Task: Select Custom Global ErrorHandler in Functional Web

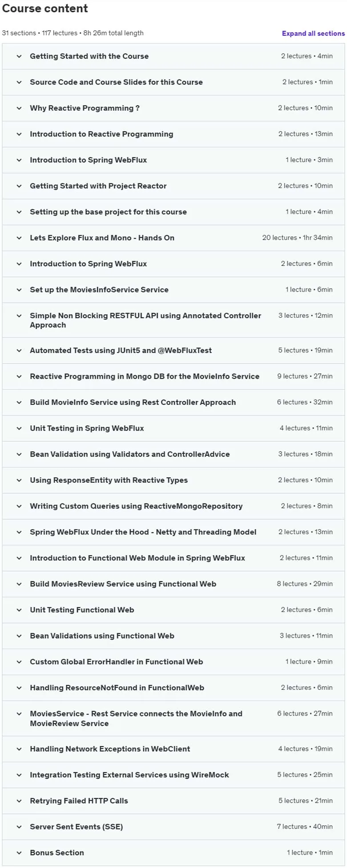Action: point(117,662)
